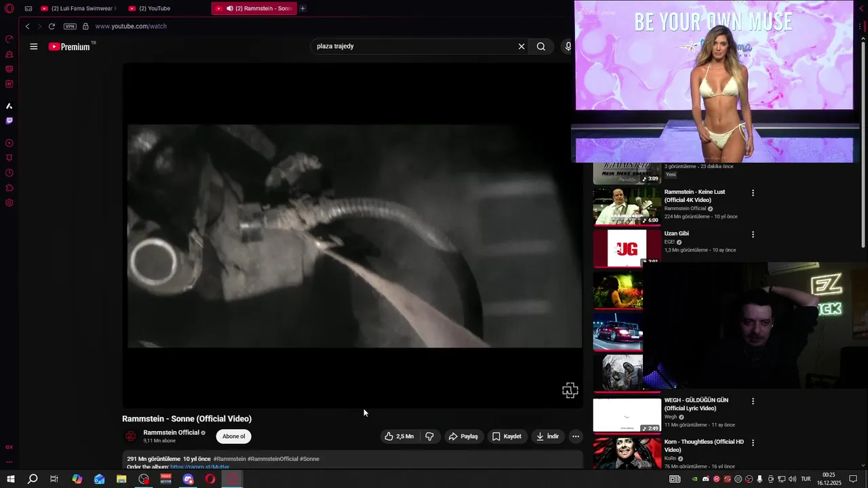This screenshot has height=488, width=868.
Task: Dislike the video
Action: tap(429, 436)
